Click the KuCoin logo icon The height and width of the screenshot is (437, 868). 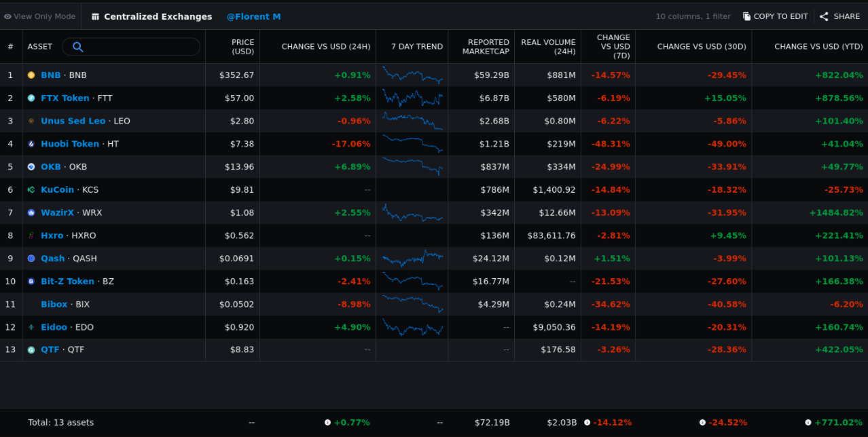pyautogui.click(x=31, y=190)
